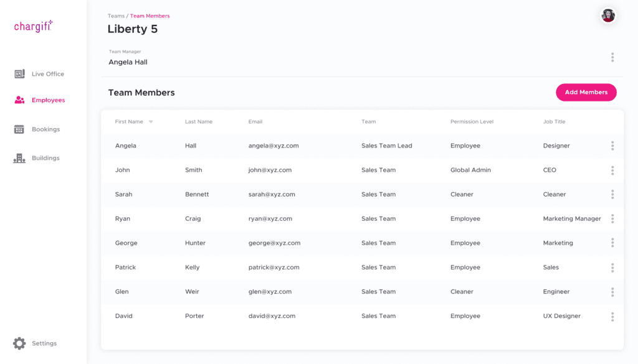Expand row actions for David Porter
The height and width of the screenshot is (364, 638).
612,316
